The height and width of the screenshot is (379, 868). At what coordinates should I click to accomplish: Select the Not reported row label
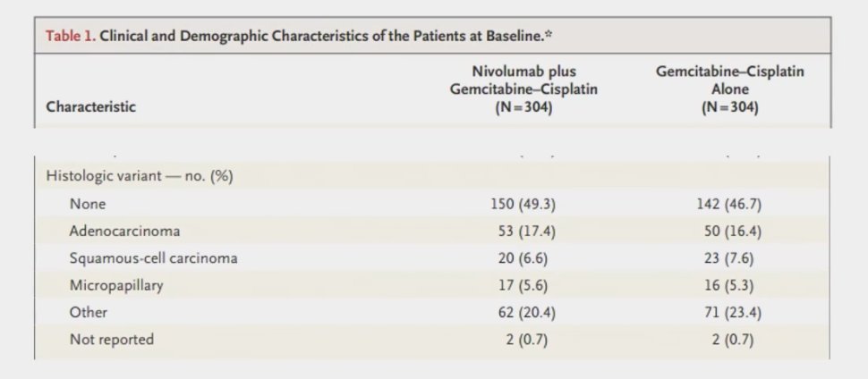click(112, 339)
